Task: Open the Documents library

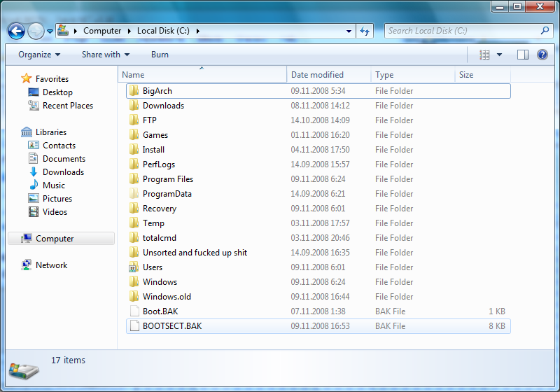Action: point(64,159)
